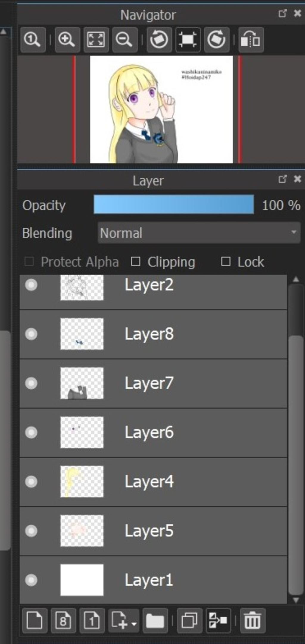Fit canvas to window in Navigator
This screenshot has height=644, width=305.
point(96,40)
